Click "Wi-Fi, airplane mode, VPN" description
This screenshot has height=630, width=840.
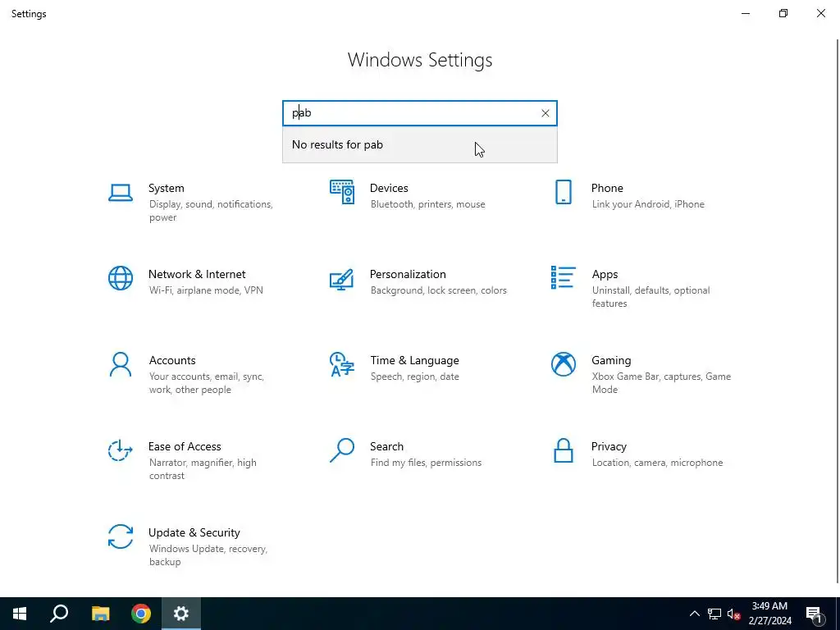tap(206, 290)
